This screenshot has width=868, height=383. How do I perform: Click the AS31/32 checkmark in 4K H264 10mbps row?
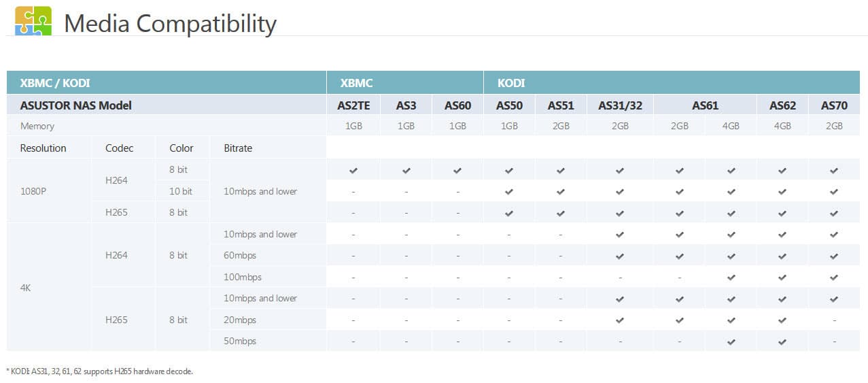tap(620, 235)
